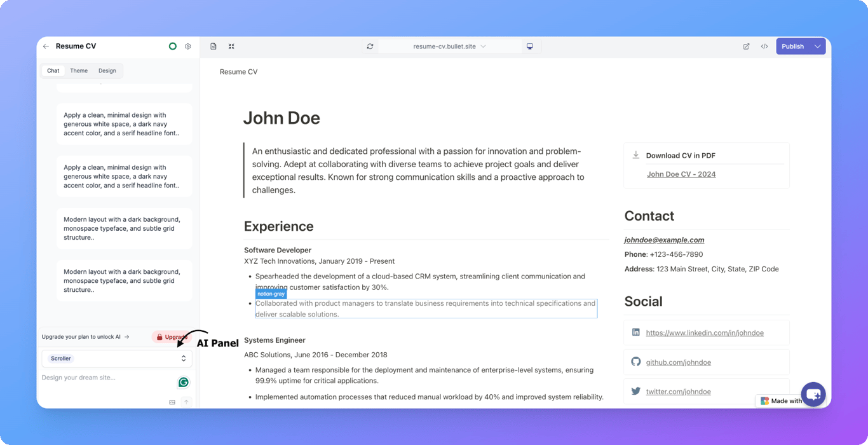Click the page document icon in toolbar
868x445 pixels.
point(214,46)
